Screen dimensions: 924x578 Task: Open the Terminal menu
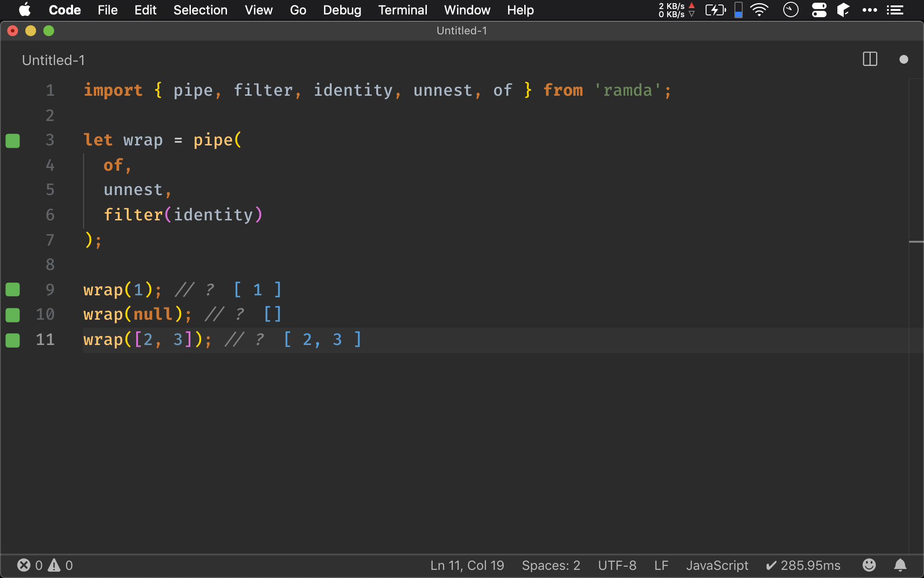tap(402, 10)
